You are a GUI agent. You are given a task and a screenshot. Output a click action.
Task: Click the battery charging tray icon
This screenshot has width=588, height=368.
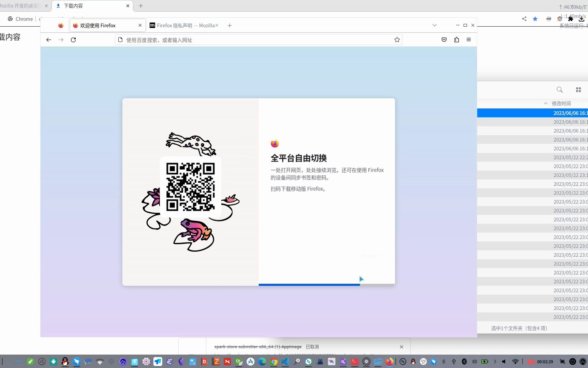[x=484, y=362]
